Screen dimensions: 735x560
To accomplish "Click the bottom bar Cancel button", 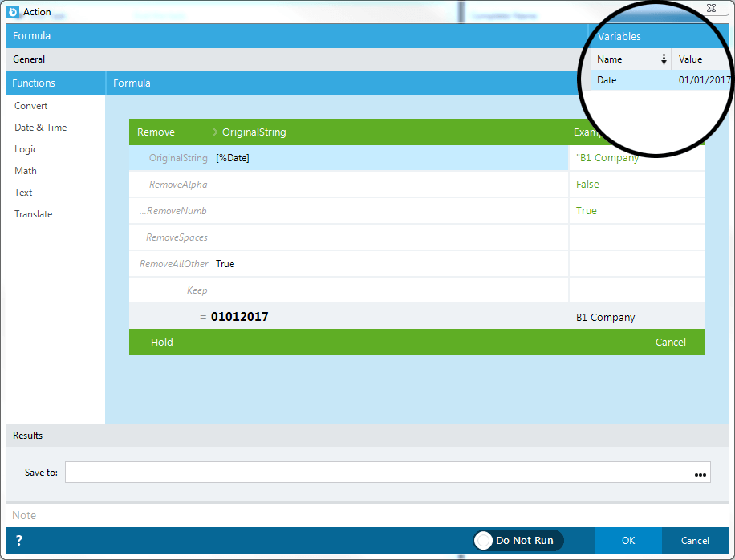I will (x=695, y=540).
